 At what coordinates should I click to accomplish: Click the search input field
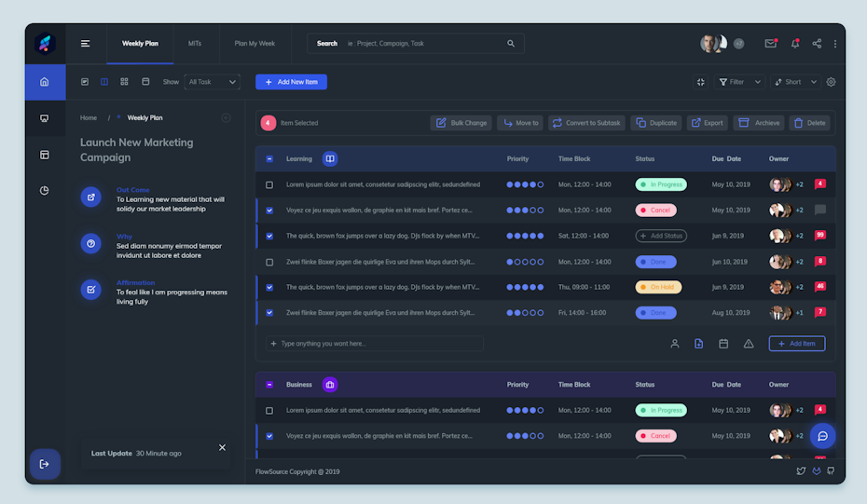pyautogui.click(x=429, y=44)
